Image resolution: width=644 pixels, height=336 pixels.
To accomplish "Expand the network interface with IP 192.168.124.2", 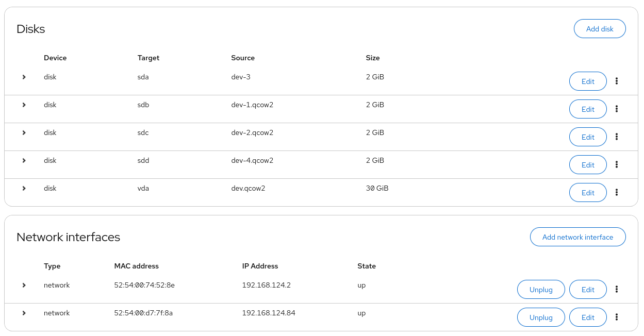I will coord(24,285).
